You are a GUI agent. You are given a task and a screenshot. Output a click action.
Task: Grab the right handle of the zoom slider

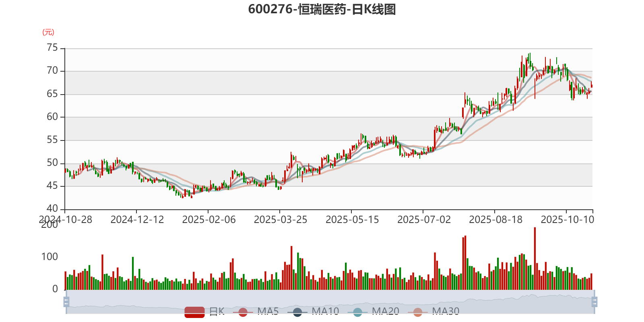point(594,302)
